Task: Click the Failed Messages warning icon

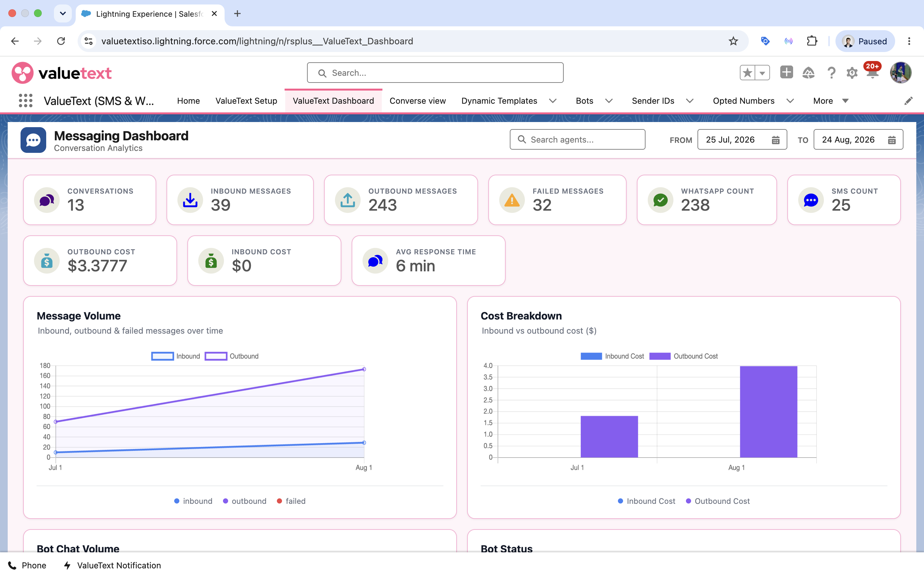Action: click(x=512, y=200)
